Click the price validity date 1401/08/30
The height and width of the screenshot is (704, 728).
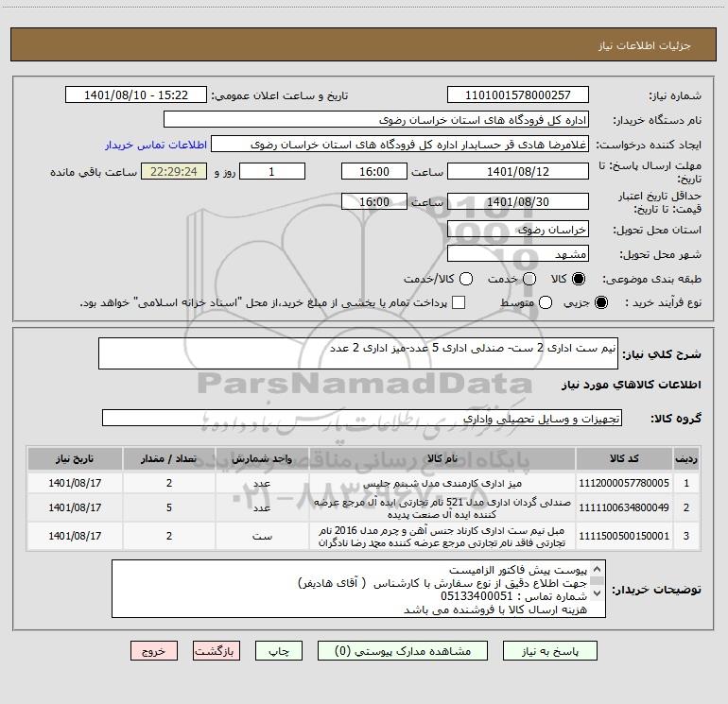pos(518,202)
